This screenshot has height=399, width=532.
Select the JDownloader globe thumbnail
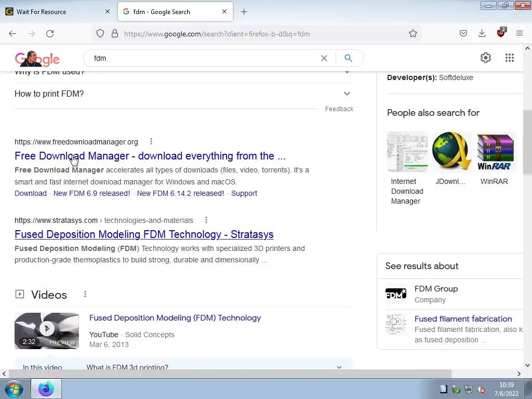(451, 151)
